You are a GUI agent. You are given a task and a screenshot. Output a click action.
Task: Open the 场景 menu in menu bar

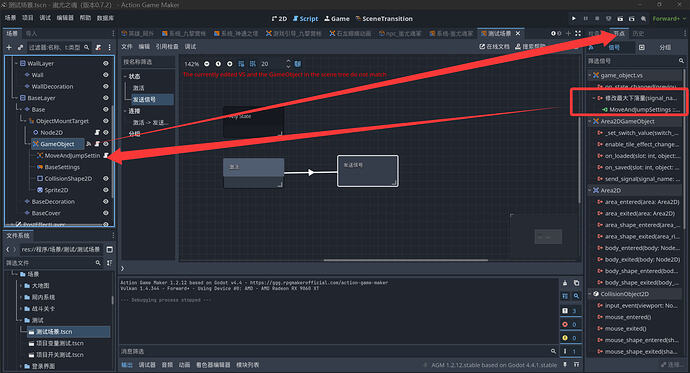pos(10,18)
